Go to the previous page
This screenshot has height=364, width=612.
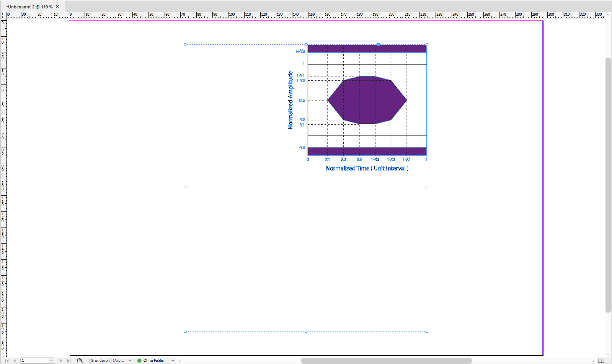(15, 361)
